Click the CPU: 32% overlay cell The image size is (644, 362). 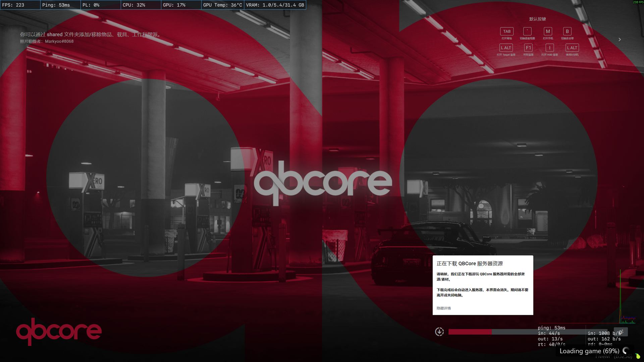[x=141, y=5]
